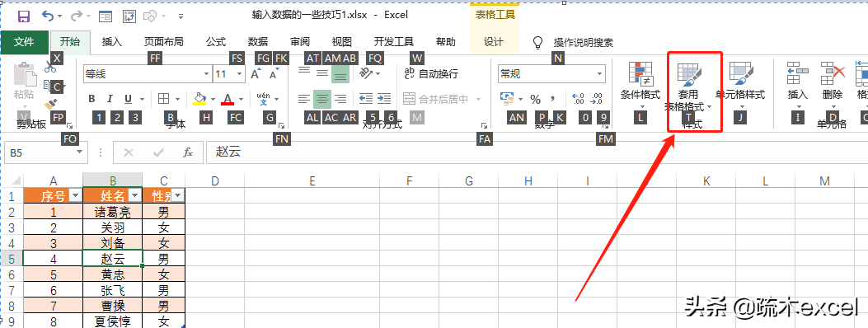Align text right icon

pyautogui.click(x=341, y=99)
